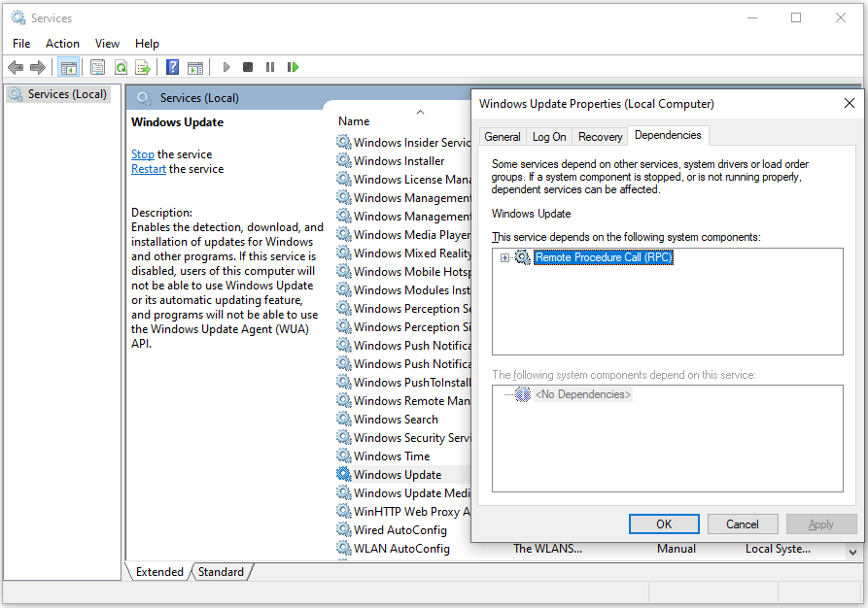Stop the service with the toolbar stop icon
This screenshot has height=608, width=868.
pos(248,67)
